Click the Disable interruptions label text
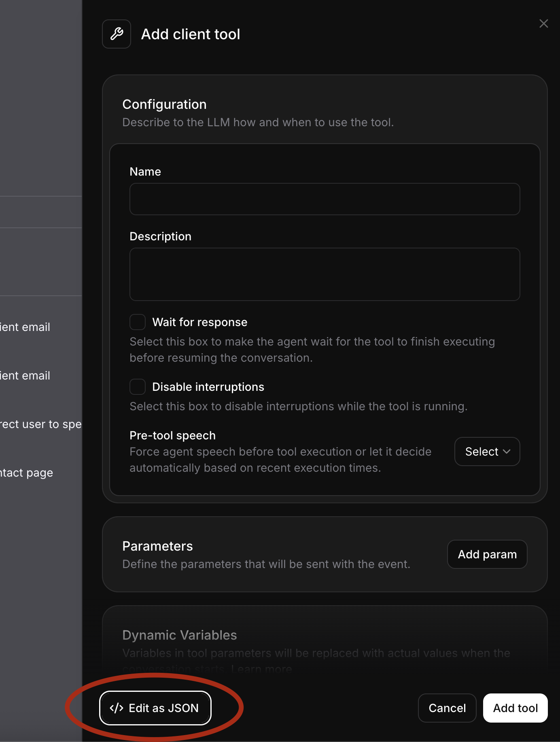Viewport: 560px width, 742px height. [x=208, y=387]
